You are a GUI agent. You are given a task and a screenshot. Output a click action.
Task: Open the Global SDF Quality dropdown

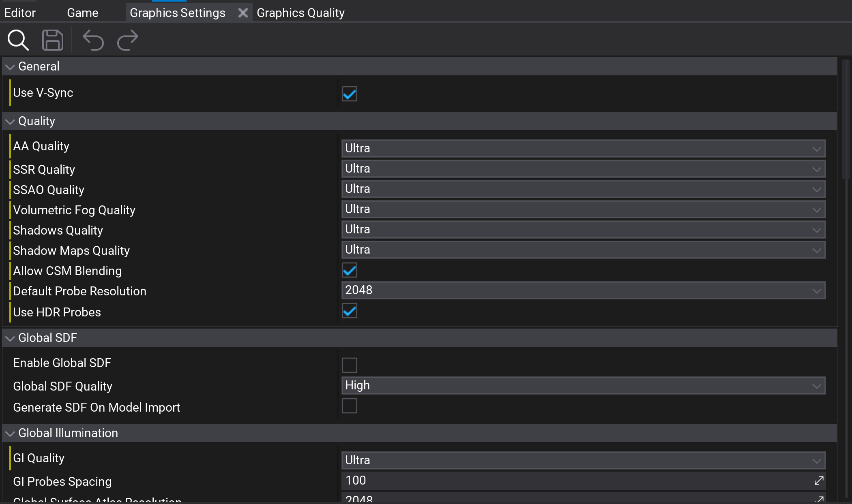pos(583,385)
